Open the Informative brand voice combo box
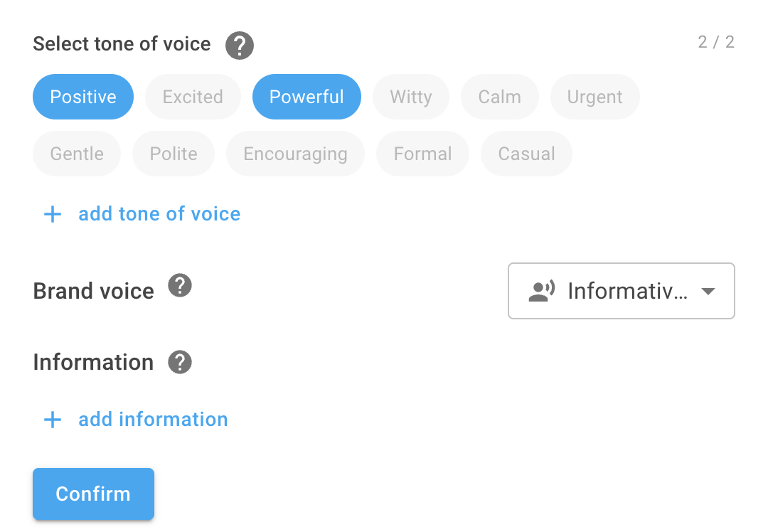The height and width of the screenshot is (532, 768). point(621,291)
